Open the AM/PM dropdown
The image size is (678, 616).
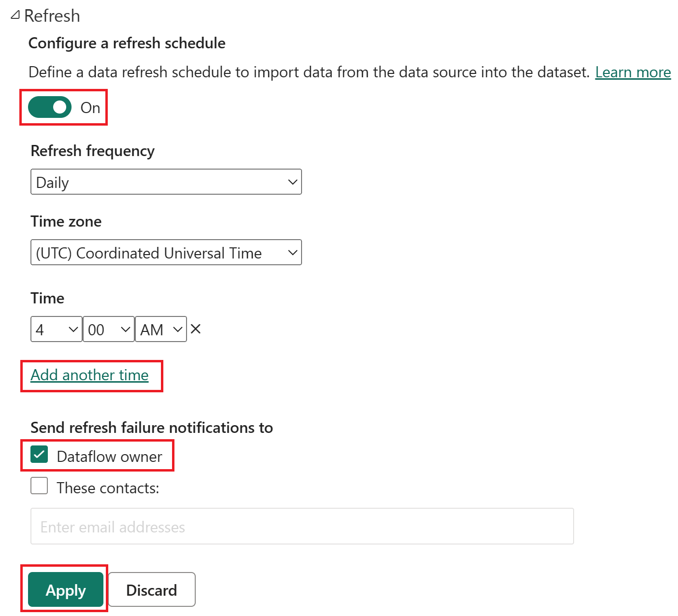tap(160, 329)
